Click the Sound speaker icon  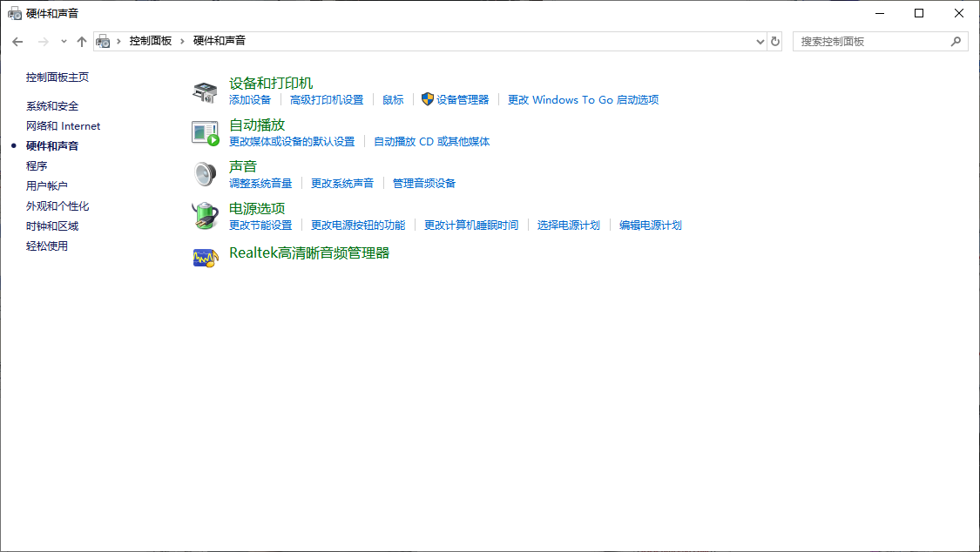[x=205, y=174]
